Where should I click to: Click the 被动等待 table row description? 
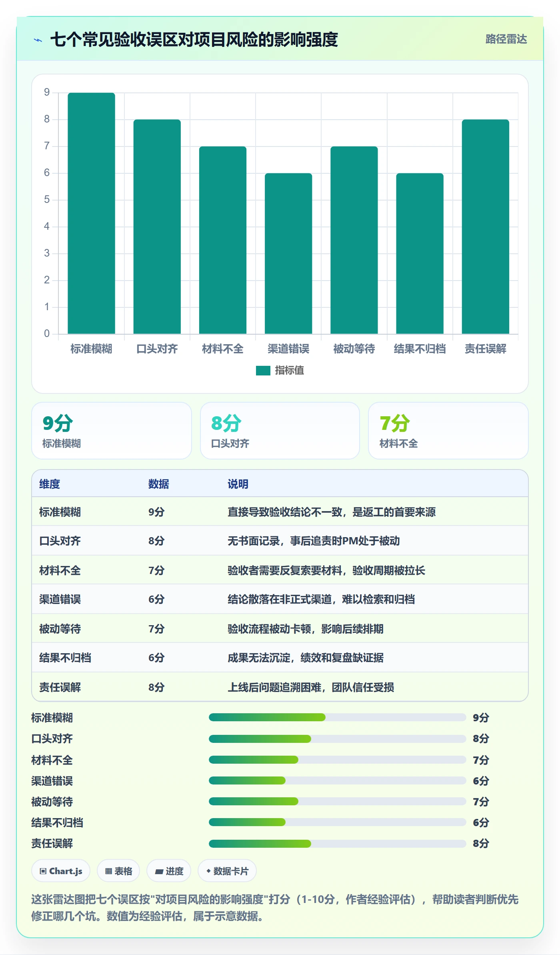point(306,629)
